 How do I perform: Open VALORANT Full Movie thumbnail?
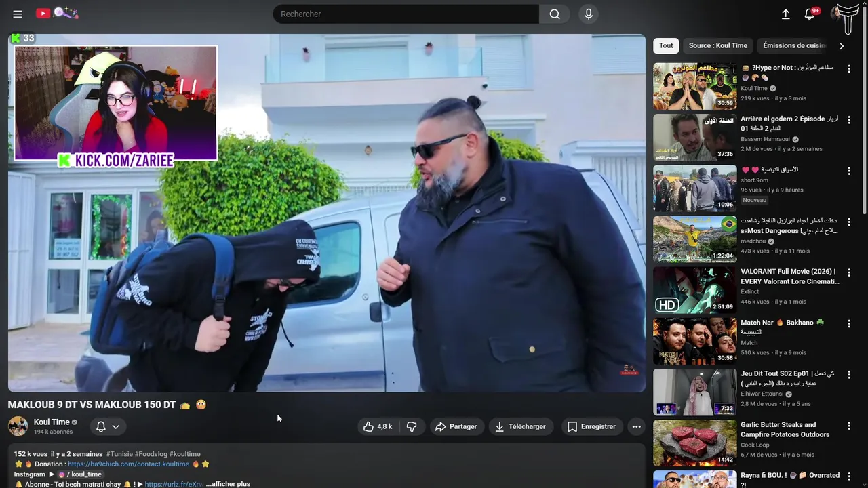pos(694,289)
